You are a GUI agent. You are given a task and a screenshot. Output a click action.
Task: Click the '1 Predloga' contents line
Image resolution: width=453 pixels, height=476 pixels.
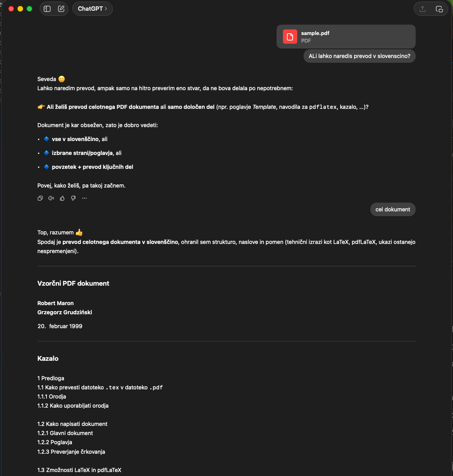tap(50, 378)
